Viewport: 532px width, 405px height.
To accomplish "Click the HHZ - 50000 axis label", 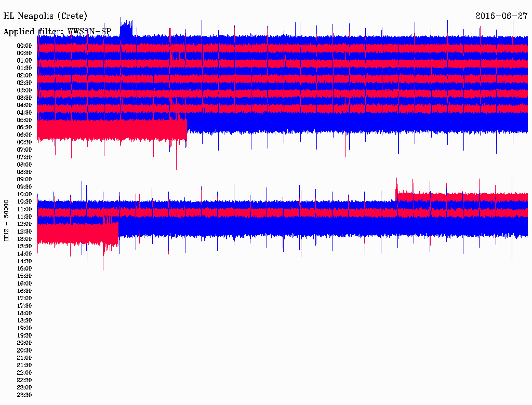I will (x=6, y=220).
